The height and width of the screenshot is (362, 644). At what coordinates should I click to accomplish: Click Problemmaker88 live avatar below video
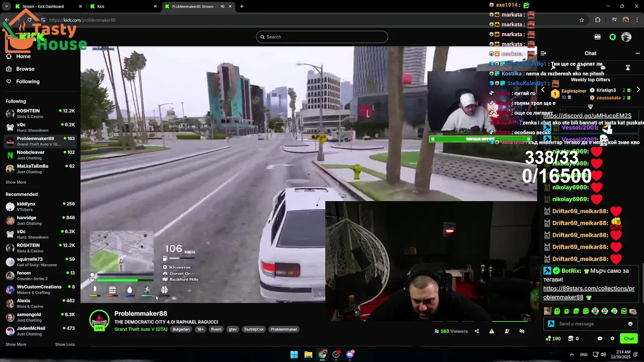(99, 320)
